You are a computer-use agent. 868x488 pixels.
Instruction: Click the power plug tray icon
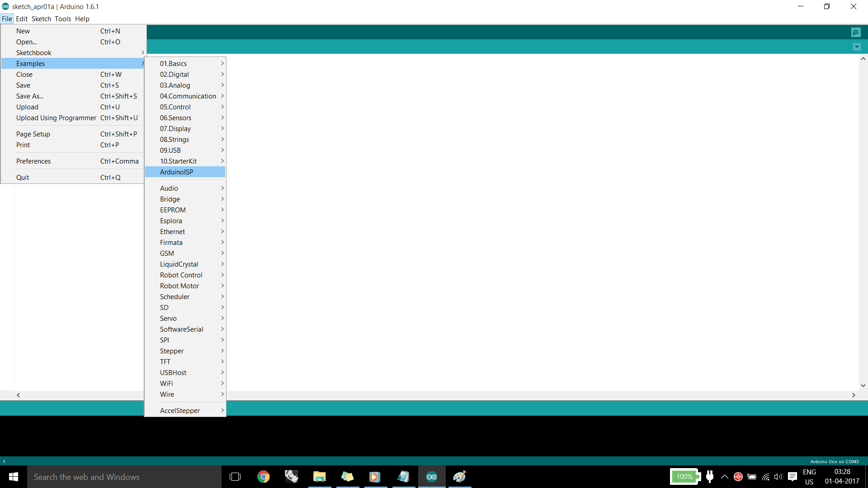[710, 477]
